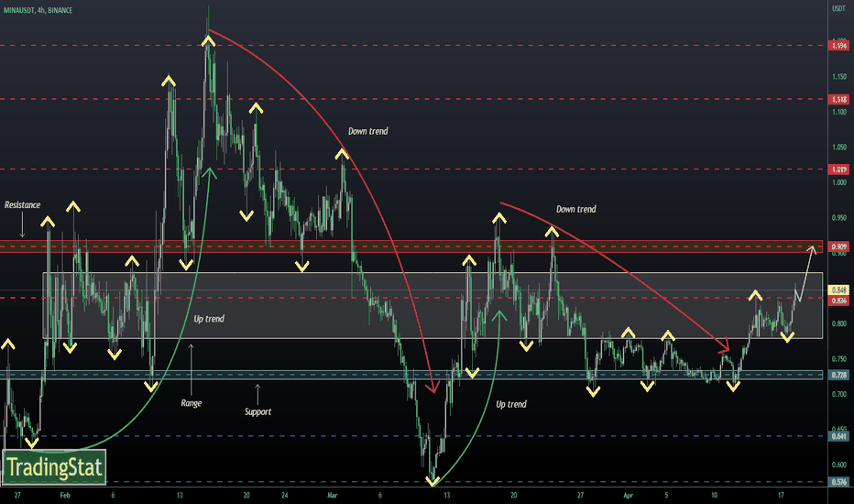Click the Apr label on time axis

click(x=628, y=495)
